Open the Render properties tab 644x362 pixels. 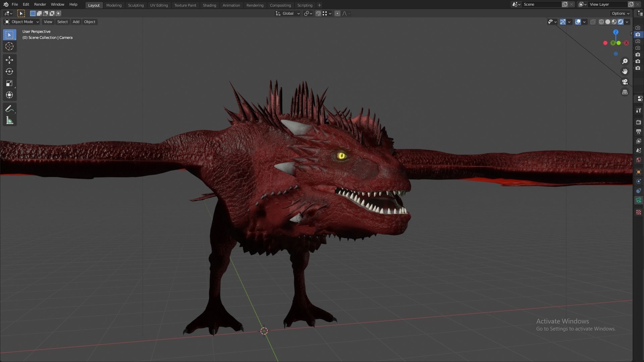[639, 122]
